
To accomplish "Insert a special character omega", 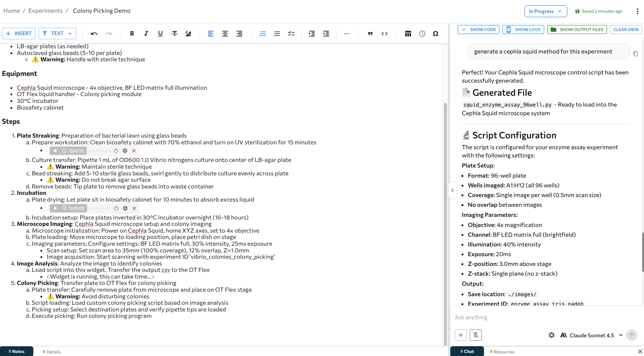I will point(436,34).
